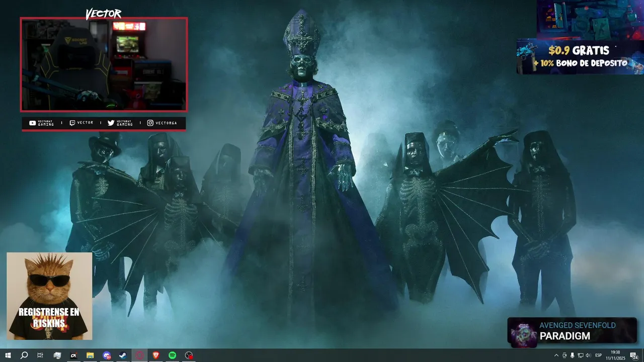Open Discord with the 9+ notification badge
Screen dimensions: 644x362
click(107, 355)
